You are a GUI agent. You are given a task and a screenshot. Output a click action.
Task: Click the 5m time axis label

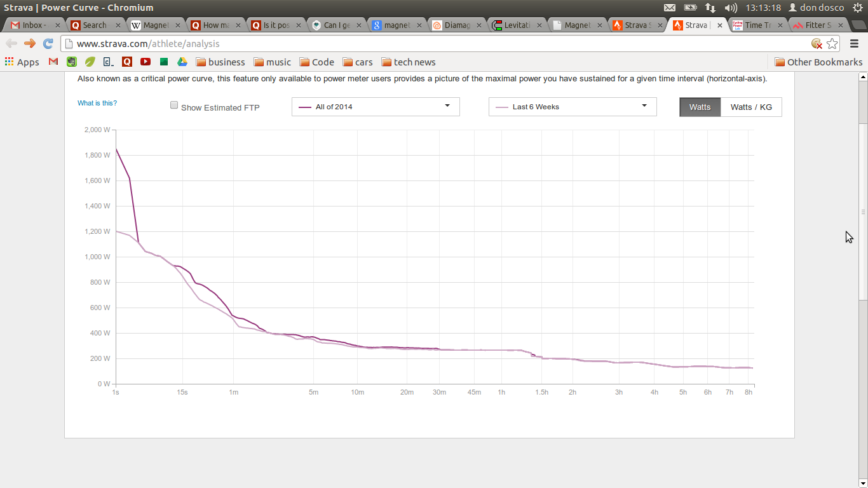tap(313, 392)
